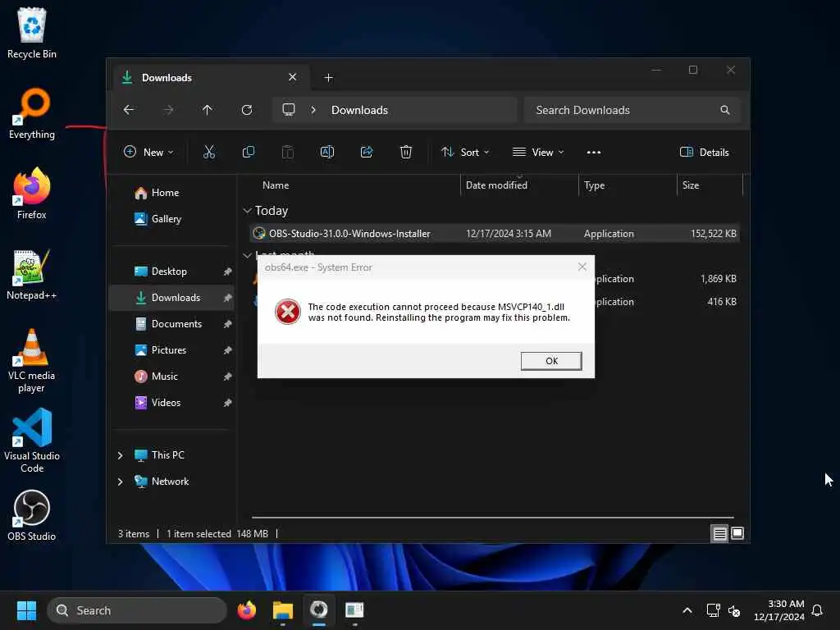This screenshot has width=840, height=630.
Task: Select Notepad++ desktop shortcut
Action: tap(32, 274)
